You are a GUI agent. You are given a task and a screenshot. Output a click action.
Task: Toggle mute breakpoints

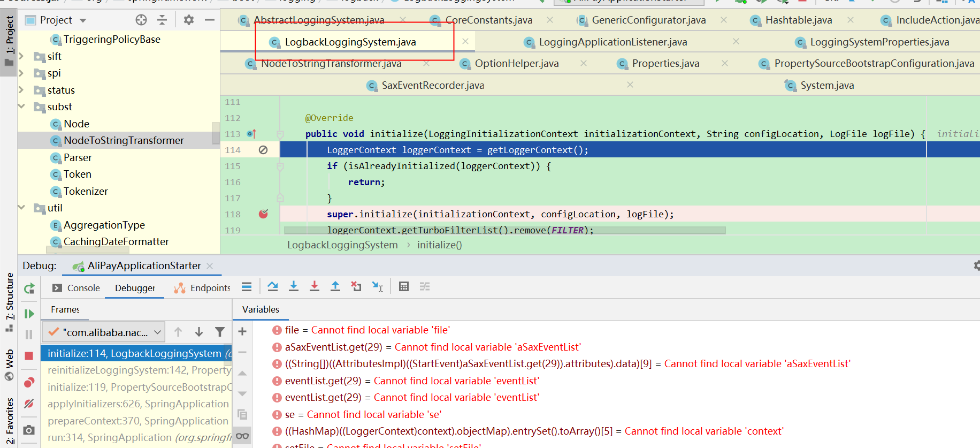29,404
